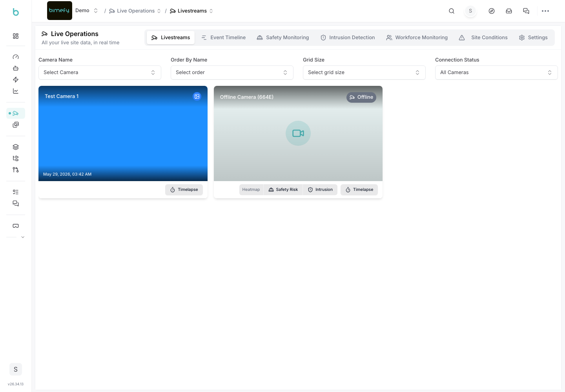Open the Select order dropdown
Image resolution: width=565 pixels, height=392 pixels.
[x=232, y=73]
